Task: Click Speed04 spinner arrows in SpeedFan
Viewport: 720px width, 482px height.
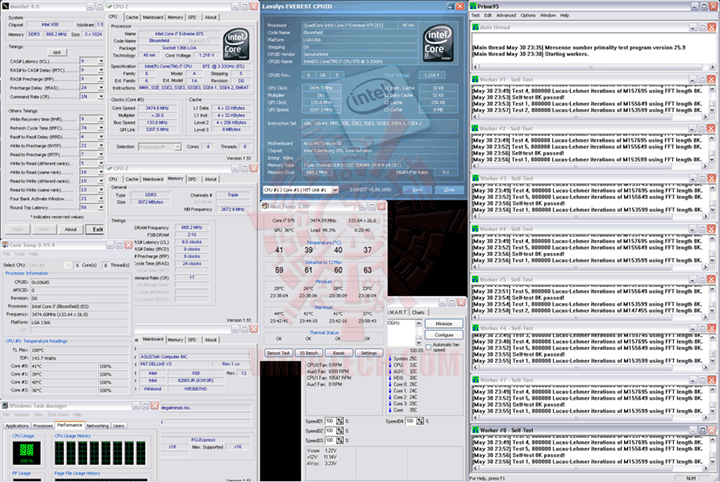Action: click(420, 421)
